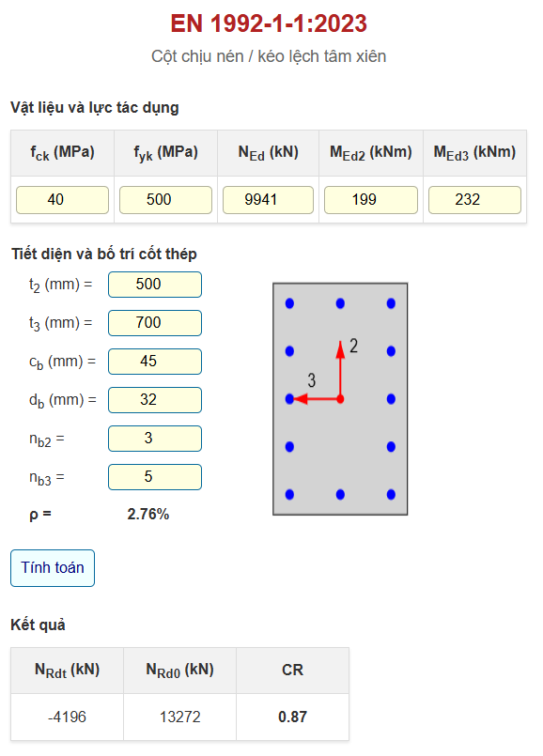The image size is (543, 756).
Task: Edit the MEd2 moment field 199
Action: (x=371, y=200)
